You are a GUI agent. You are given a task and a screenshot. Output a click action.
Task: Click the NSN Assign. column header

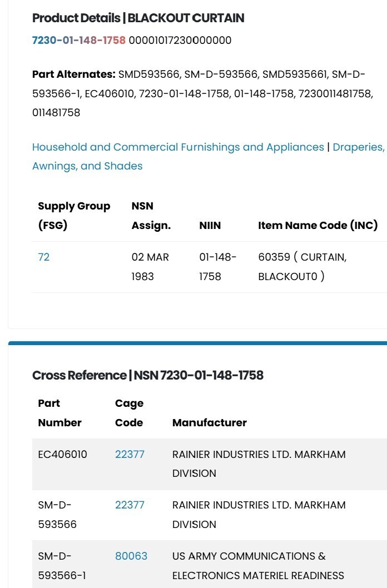pos(151,216)
